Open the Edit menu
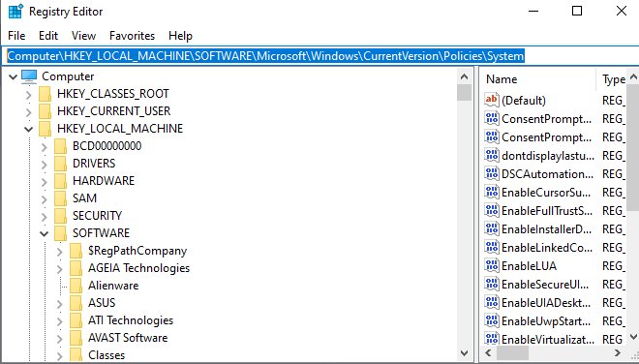The image size is (639, 364). pos(48,36)
